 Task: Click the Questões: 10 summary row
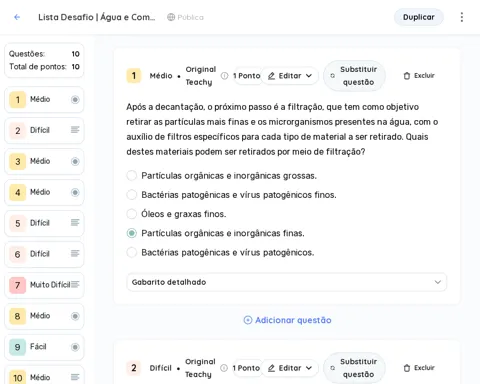click(x=44, y=54)
